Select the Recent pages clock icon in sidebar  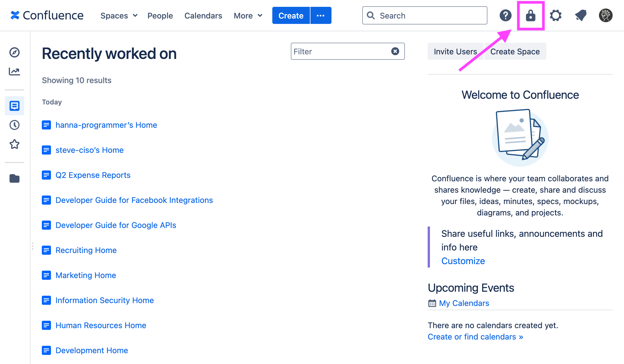[x=14, y=125]
